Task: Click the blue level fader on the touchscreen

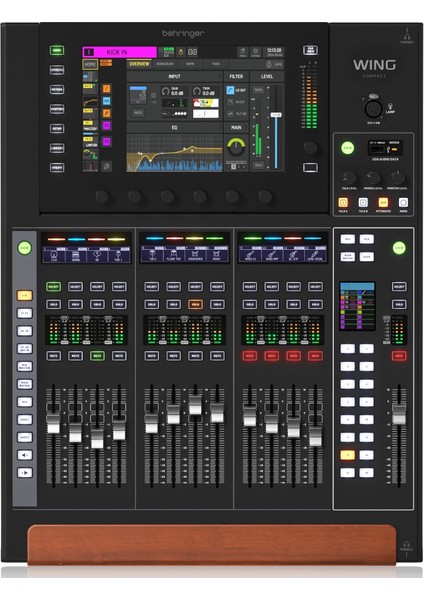Action: coord(276,115)
